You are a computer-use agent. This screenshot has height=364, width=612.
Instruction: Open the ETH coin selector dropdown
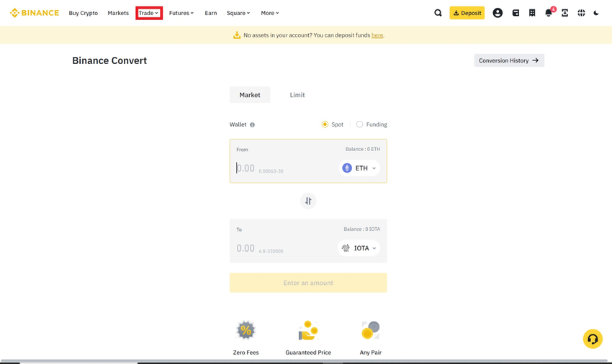[x=359, y=168]
